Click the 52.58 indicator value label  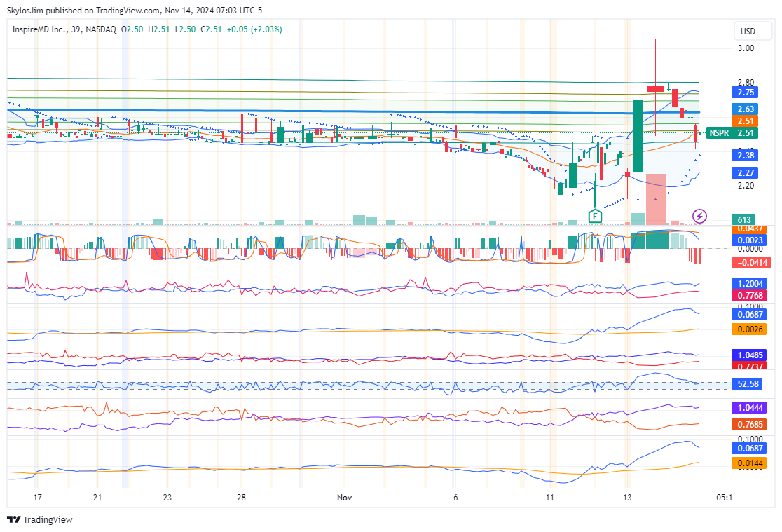[746, 383]
